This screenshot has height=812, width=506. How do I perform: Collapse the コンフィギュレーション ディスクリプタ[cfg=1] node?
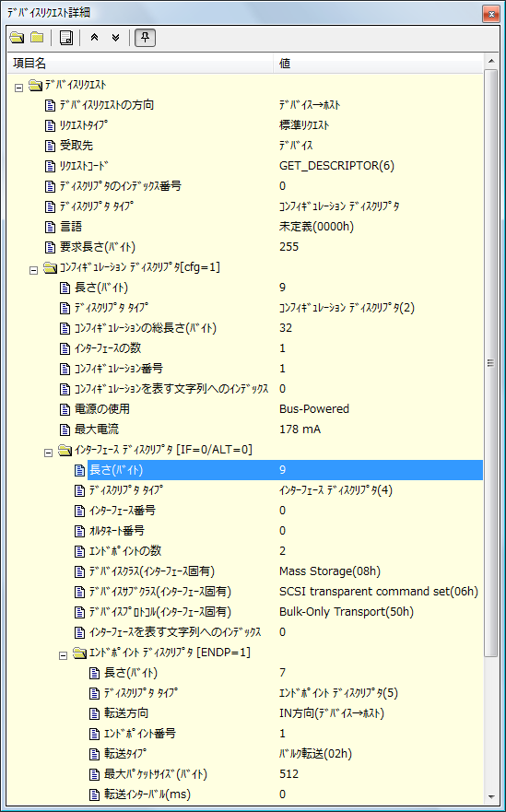(x=34, y=270)
